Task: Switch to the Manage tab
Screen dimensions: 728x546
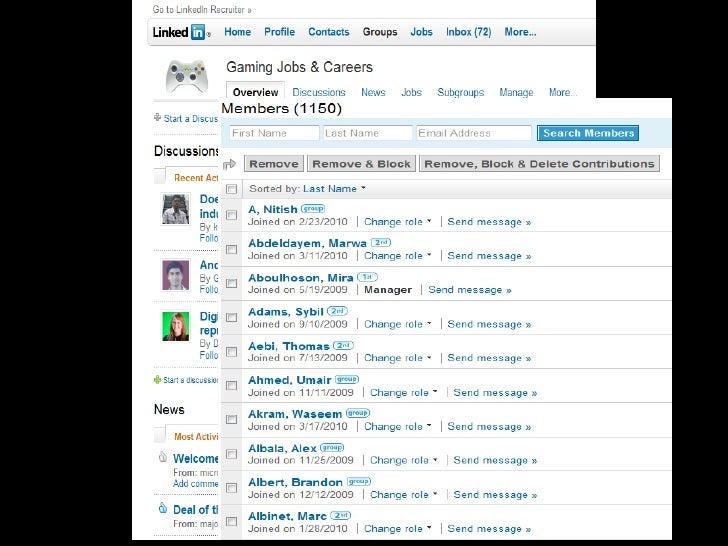Action: [516, 92]
